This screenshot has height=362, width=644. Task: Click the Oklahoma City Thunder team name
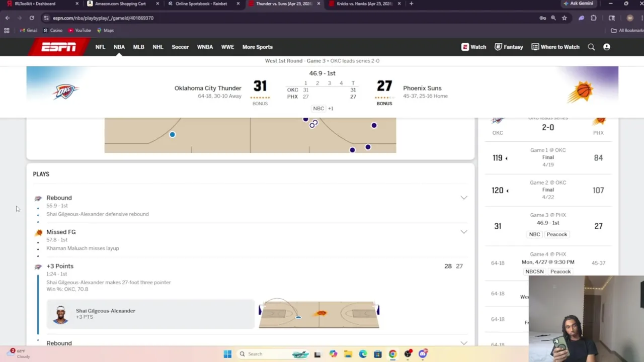click(208, 88)
